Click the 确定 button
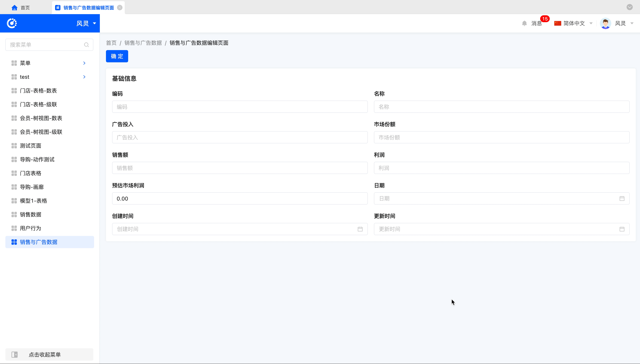Image resolution: width=640 pixels, height=364 pixels. [117, 56]
